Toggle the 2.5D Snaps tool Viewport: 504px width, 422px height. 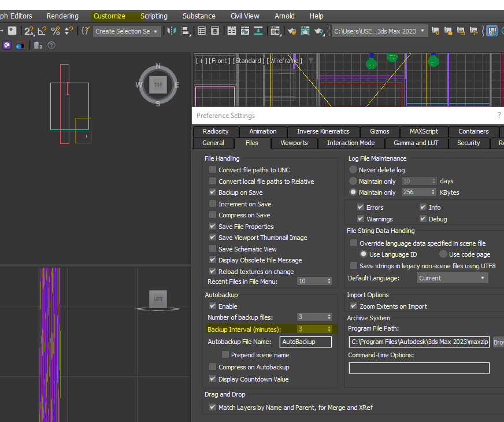29,31
